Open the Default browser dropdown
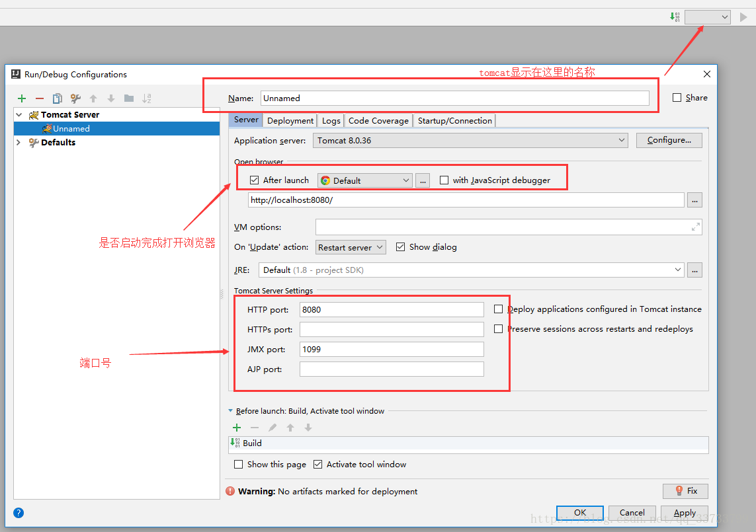756x532 pixels. point(365,180)
